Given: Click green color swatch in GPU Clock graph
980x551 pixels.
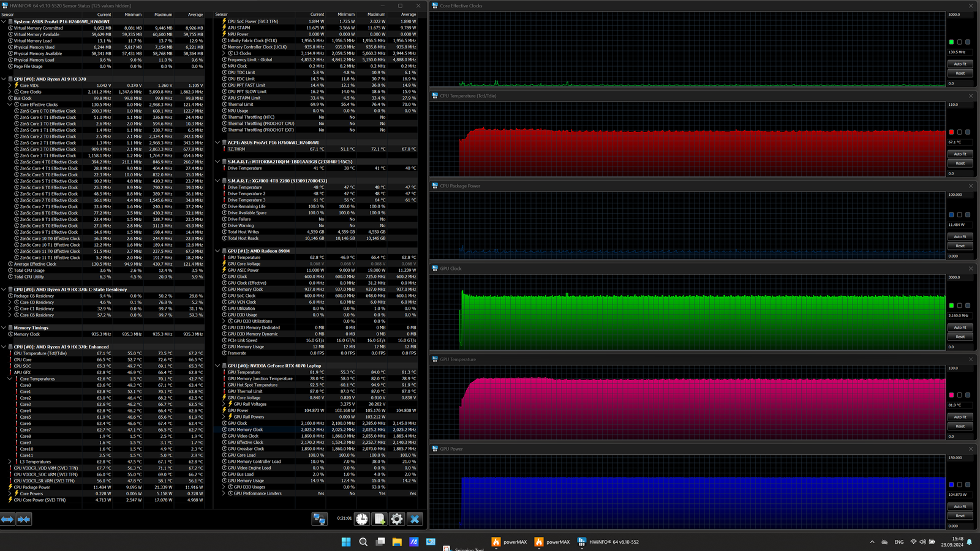Looking at the screenshot, I should click(x=951, y=305).
